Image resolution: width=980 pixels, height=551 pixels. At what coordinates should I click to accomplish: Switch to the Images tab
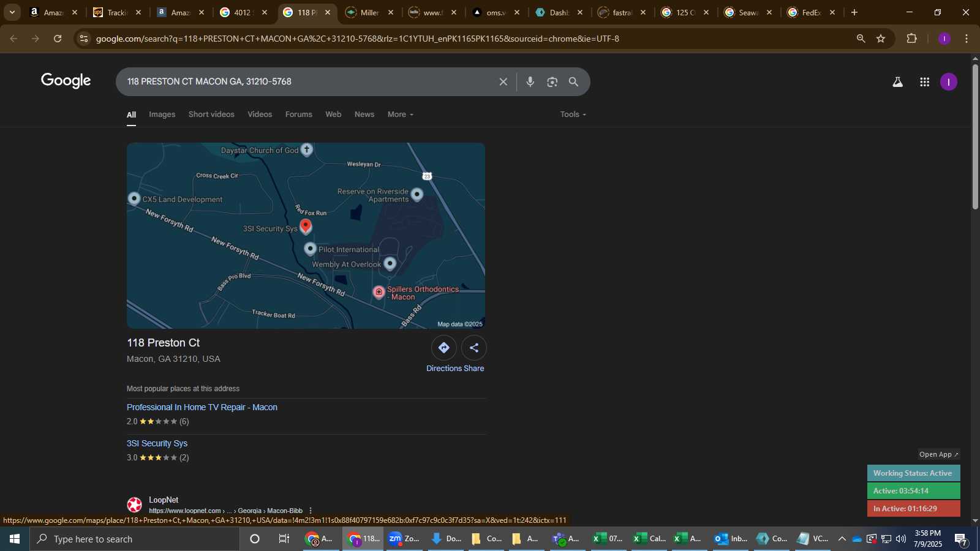coord(162,114)
